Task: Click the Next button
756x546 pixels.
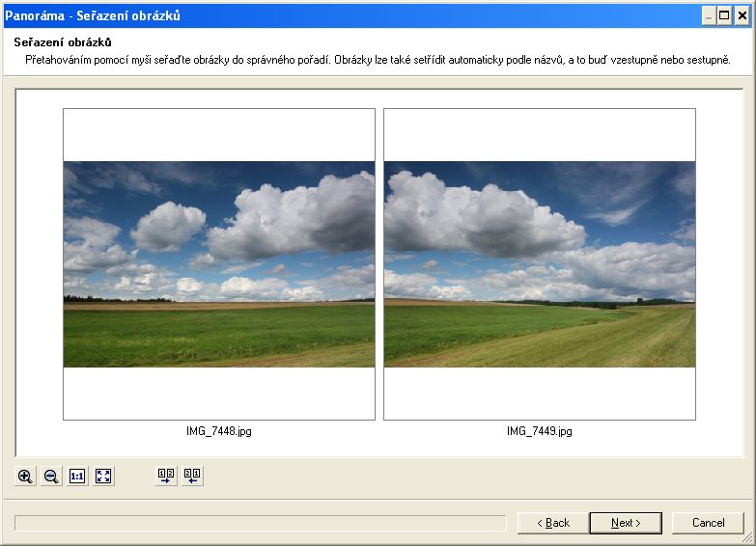Action: [626, 523]
